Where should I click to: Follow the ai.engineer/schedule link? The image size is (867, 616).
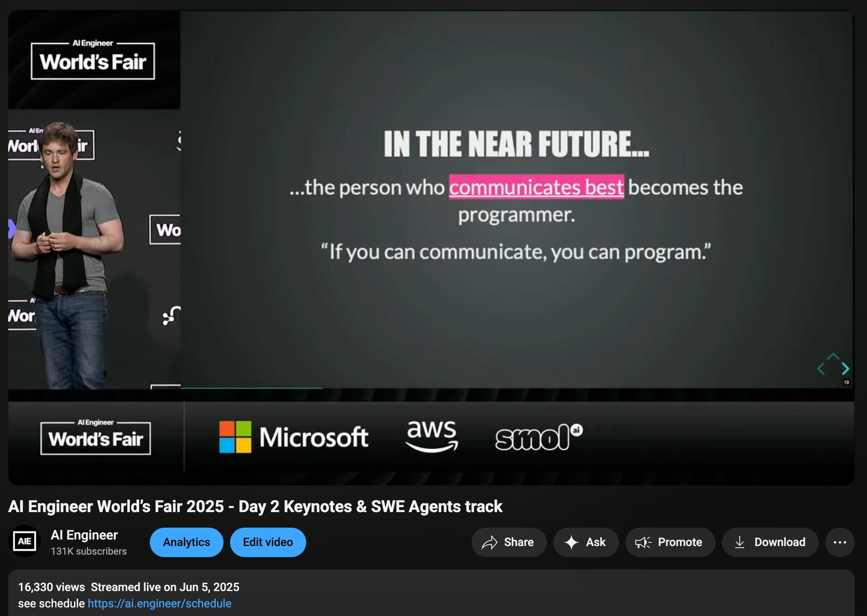[x=160, y=603]
